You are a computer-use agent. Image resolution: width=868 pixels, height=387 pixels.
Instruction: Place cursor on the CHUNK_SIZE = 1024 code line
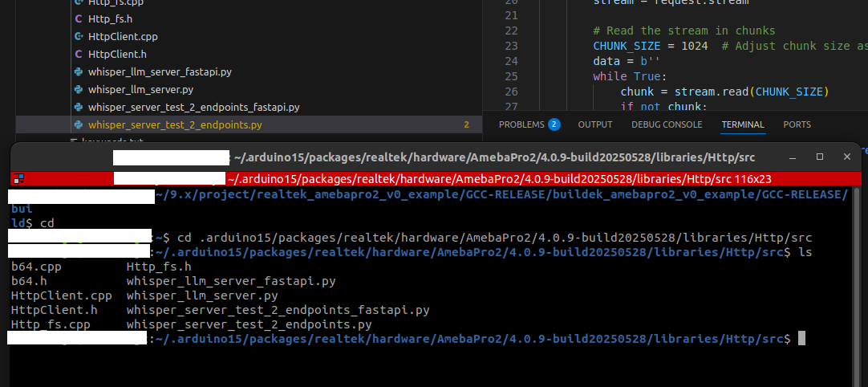(650, 46)
